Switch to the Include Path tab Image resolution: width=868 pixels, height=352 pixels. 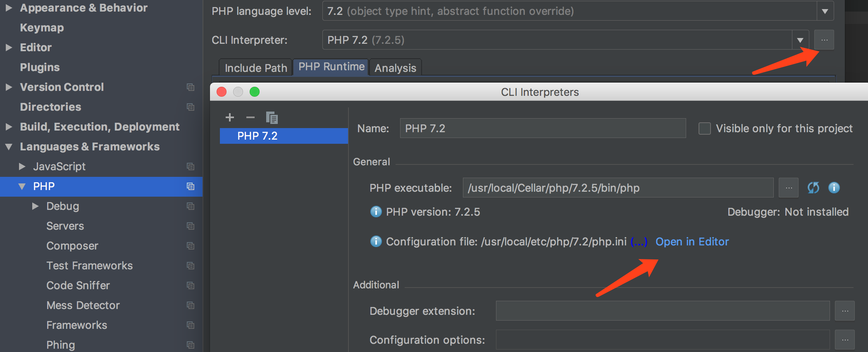tap(255, 68)
